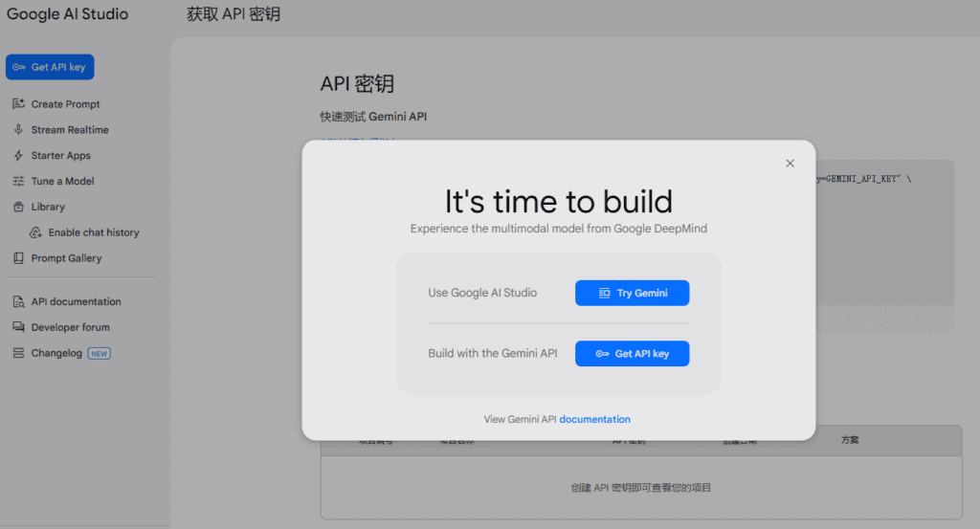The image size is (980, 529).
Task: Enable chat history under Library
Action: pos(93,232)
